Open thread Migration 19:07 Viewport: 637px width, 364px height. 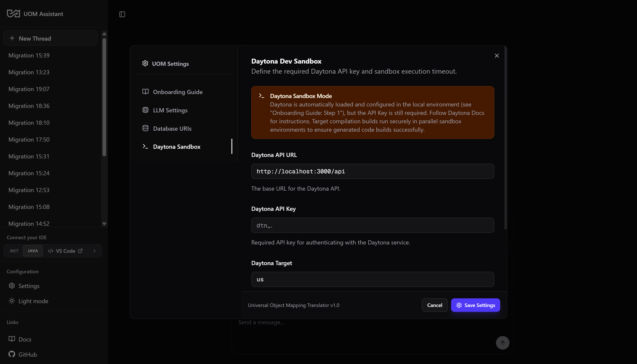point(51,89)
